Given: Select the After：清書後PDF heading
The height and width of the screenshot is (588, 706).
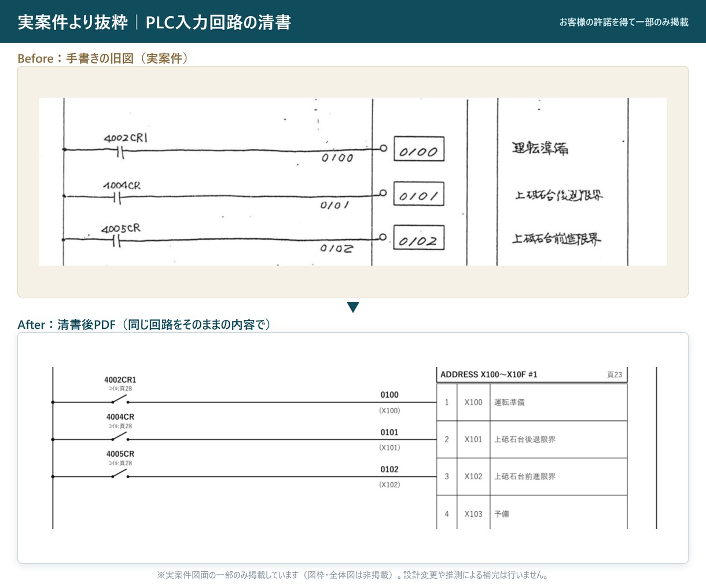Looking at the screenshot, I should pos(144,324).
